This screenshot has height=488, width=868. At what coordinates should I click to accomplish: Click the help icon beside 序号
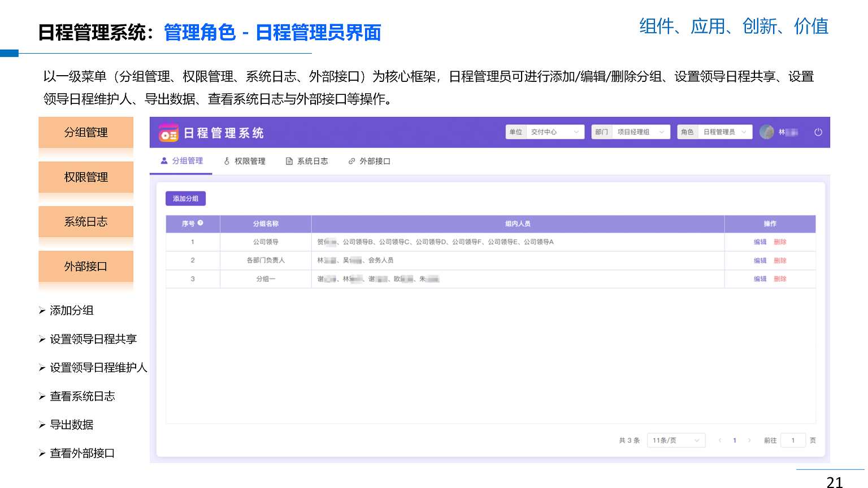coord(201,223)
